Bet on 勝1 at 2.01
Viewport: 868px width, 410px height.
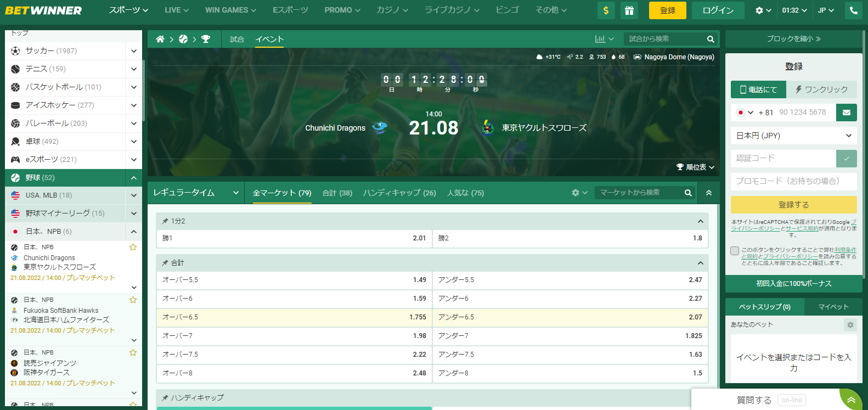(x=294, y=238)
